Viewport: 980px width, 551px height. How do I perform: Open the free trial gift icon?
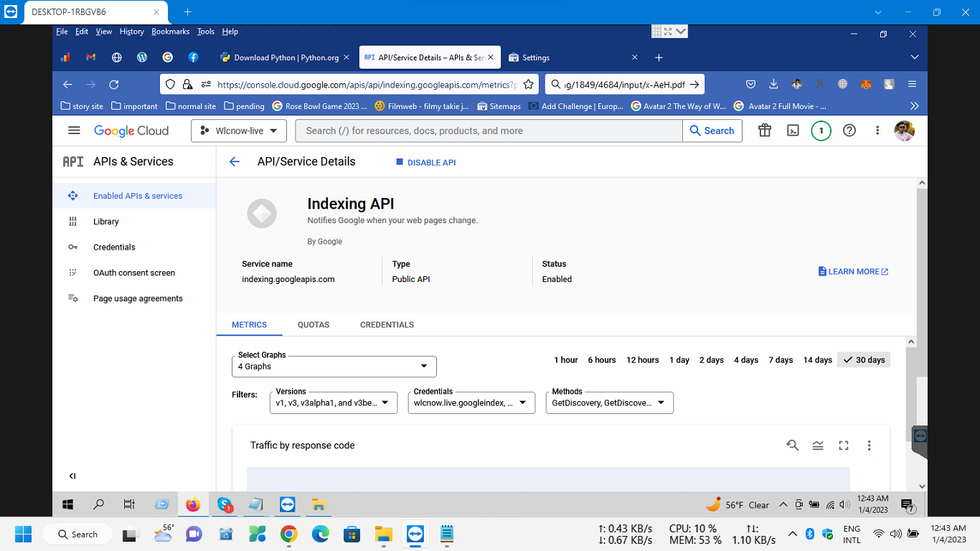765,131
